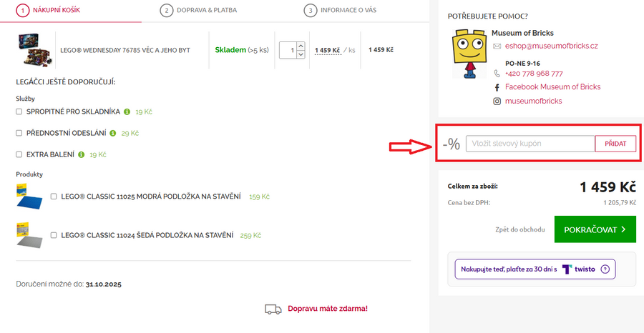This screenshot has height=333, width=644.
Task: Focus the Vložit slevový kupón field
Action: (x=530, y=144)
